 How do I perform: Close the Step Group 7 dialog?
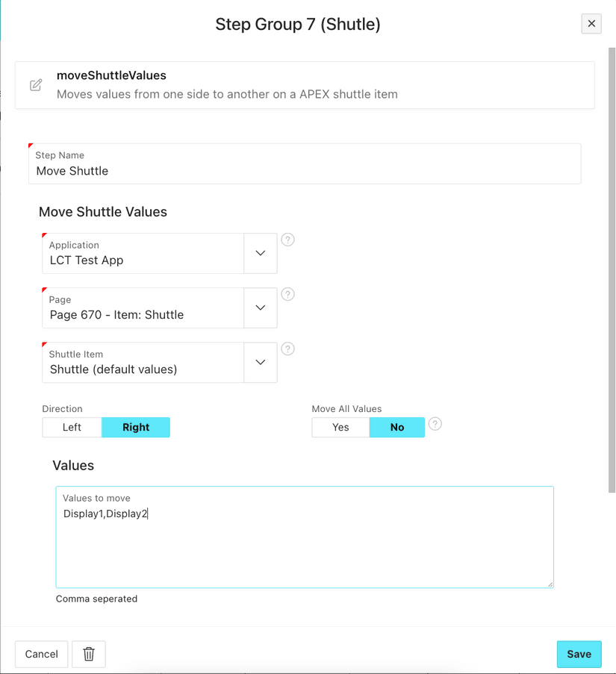tap(591, 24)
